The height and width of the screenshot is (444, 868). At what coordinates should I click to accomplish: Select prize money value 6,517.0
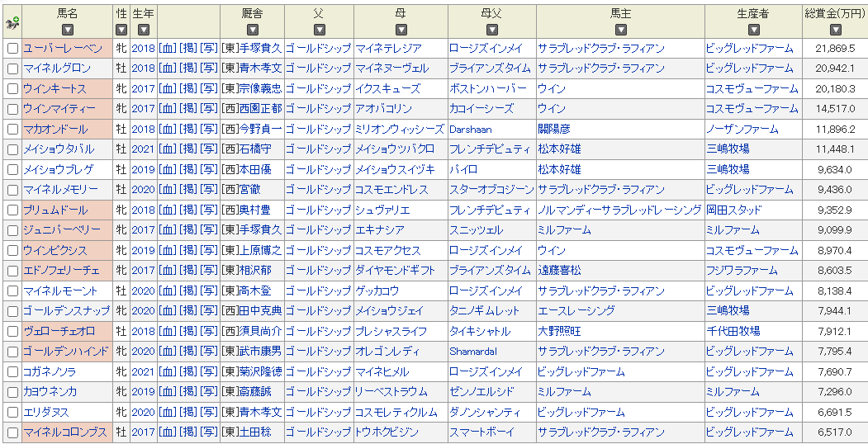(835, 432)
